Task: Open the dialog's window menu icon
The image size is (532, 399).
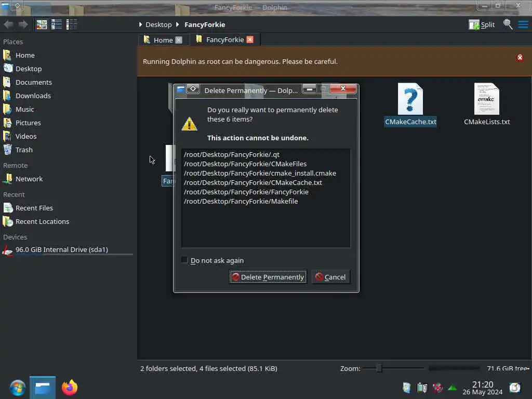Action: click(x=180, y=89)
